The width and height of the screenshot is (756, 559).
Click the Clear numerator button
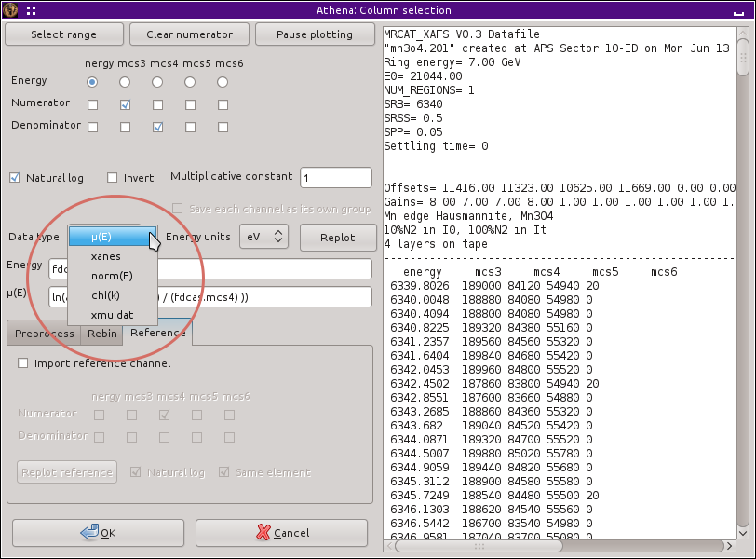point(190,34)
